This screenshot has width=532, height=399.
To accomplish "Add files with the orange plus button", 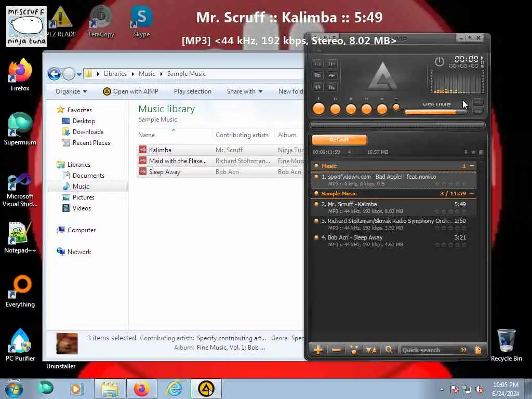I will pyautogui.click(x=318, y=350).
